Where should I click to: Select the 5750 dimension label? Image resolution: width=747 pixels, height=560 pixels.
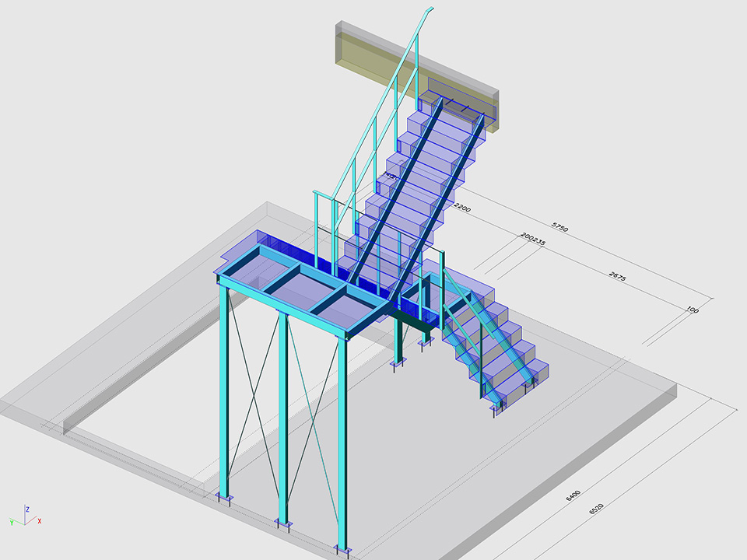pyautogui.click(x=560, y=227)
